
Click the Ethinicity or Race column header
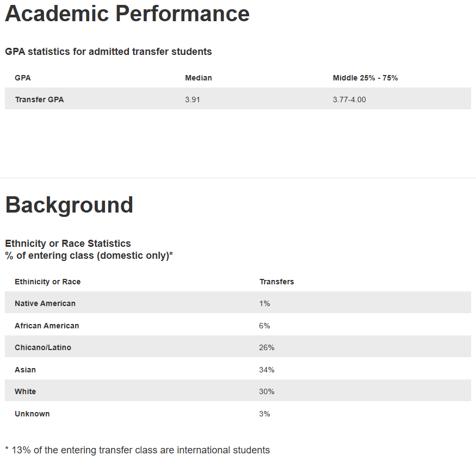(x=47, y=282)
